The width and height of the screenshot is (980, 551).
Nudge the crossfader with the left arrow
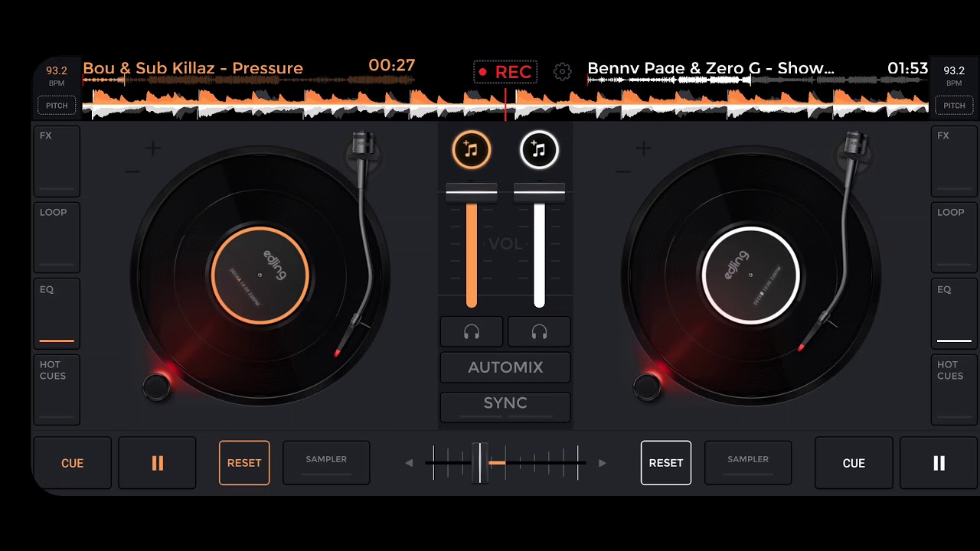click(x=409, y=463)
